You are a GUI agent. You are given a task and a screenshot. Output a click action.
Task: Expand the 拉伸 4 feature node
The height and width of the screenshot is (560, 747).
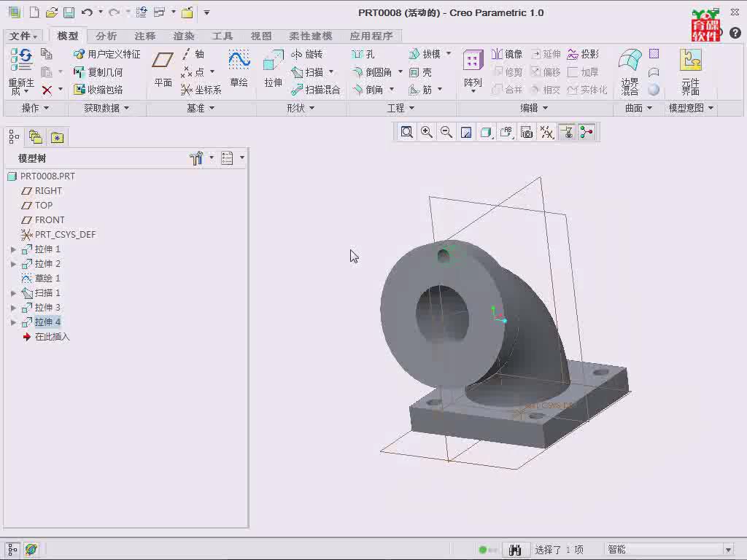[x=13, y=322]
